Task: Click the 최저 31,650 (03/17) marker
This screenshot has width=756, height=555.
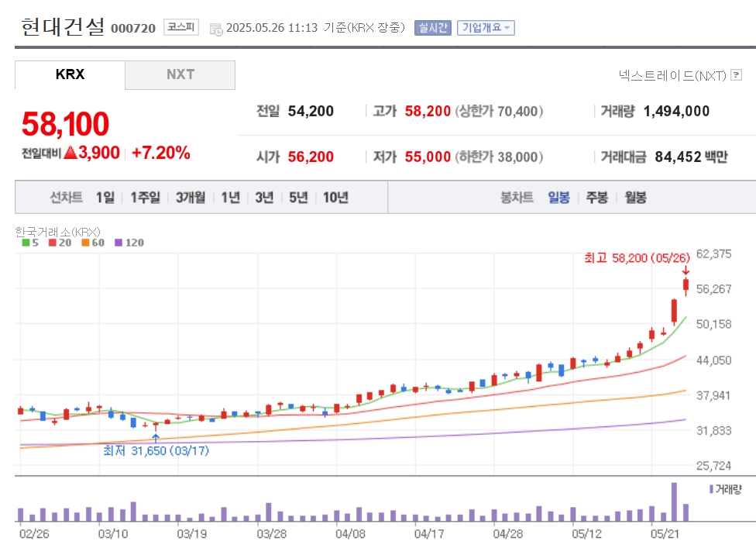Action: (x=156, y=450)
